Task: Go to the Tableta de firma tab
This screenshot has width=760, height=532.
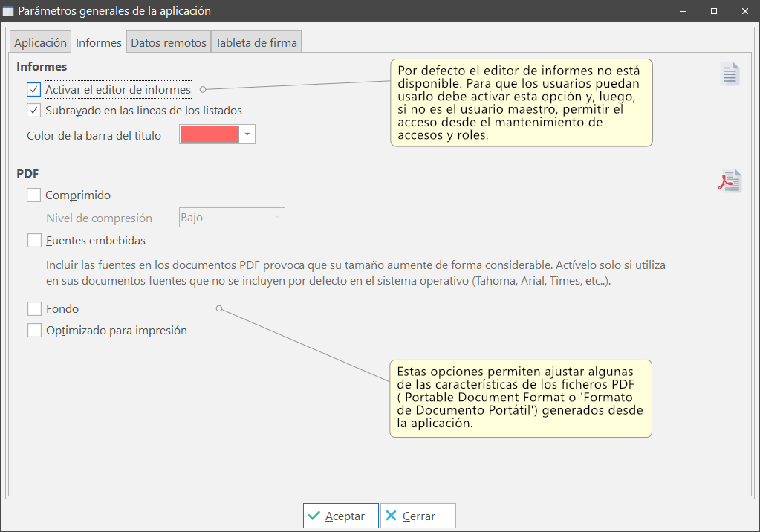Action: (256, 42)
